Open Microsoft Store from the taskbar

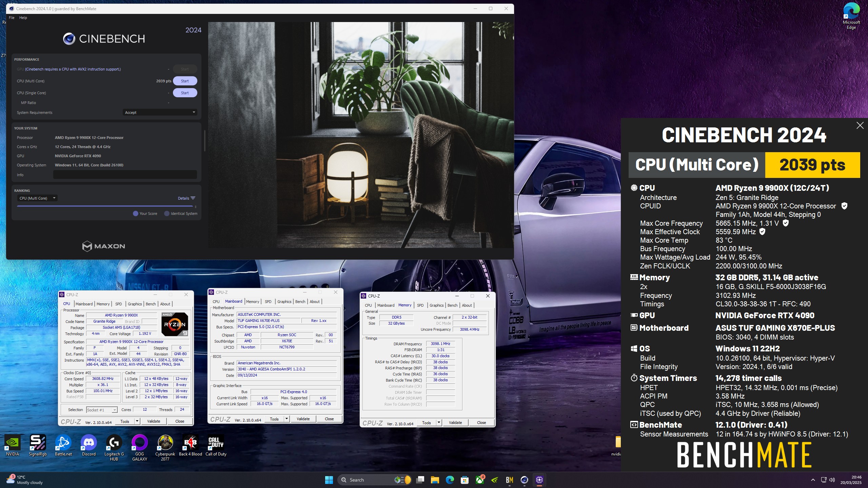click(x=465, y=480)
